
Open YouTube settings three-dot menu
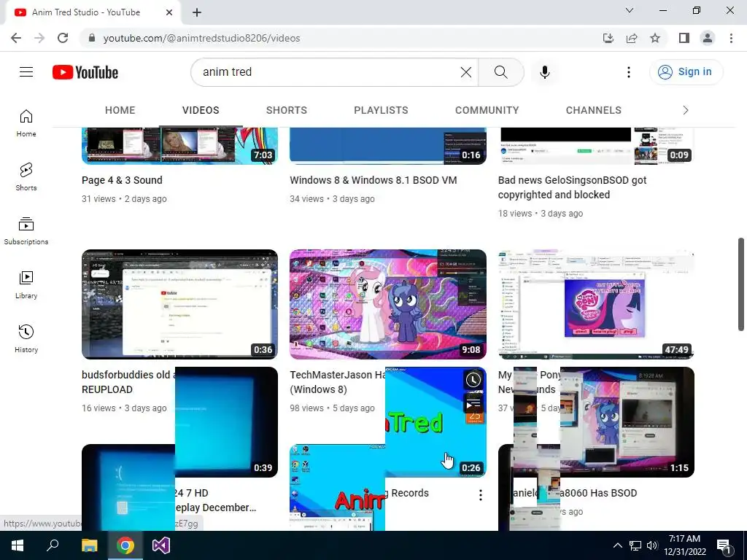pos(628,72)
